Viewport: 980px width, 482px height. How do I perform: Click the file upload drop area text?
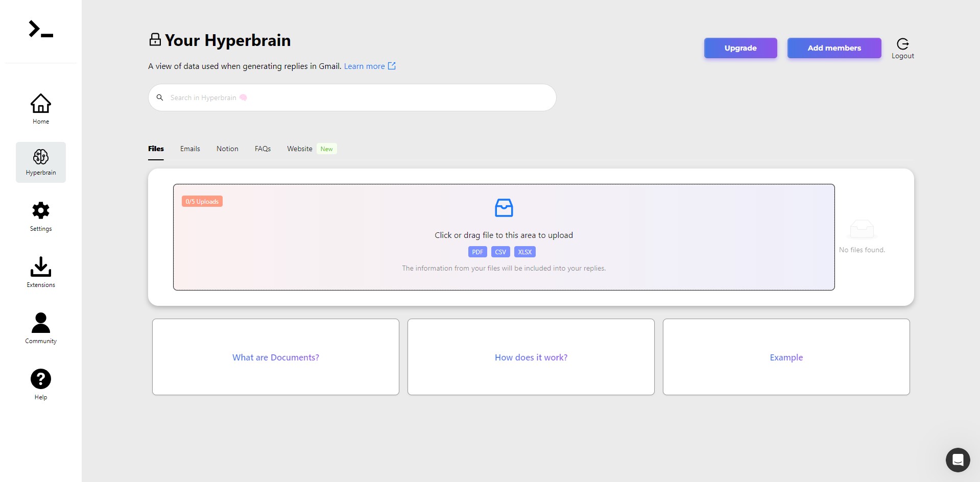(x=504, y=235)
